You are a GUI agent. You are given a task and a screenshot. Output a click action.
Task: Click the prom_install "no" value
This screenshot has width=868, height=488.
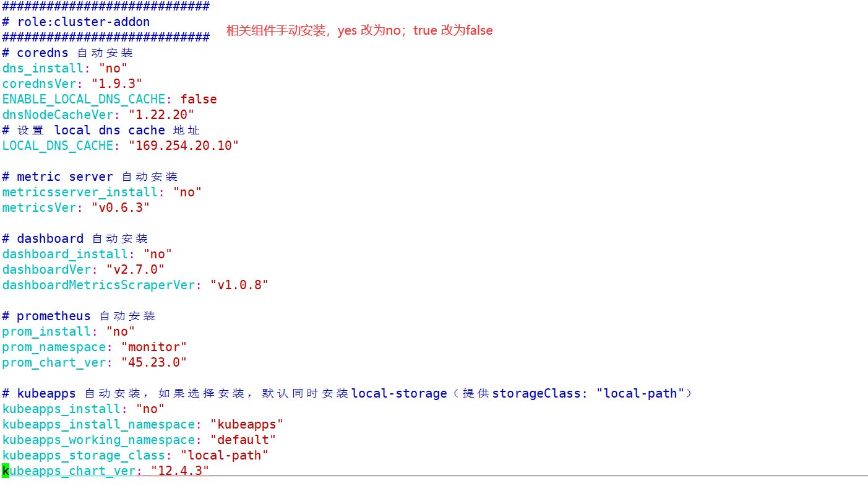tap(121, 331)
